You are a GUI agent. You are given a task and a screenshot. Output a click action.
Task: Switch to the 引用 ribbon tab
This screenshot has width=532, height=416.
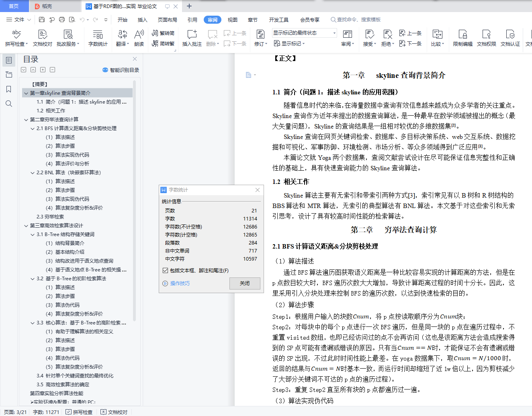coord(192,20)
